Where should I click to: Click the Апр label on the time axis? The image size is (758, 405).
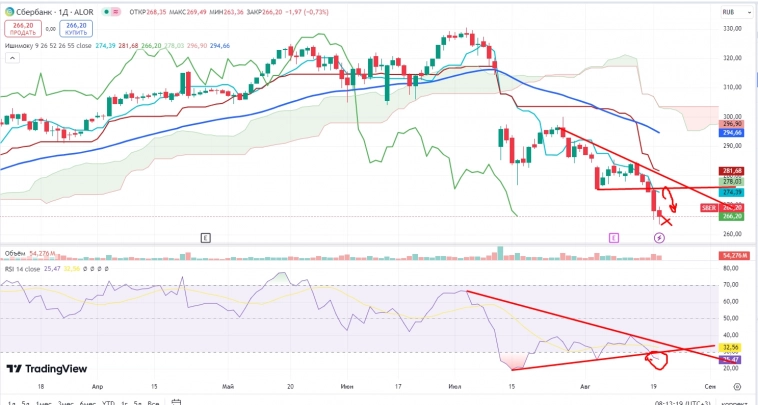(97, 387)
